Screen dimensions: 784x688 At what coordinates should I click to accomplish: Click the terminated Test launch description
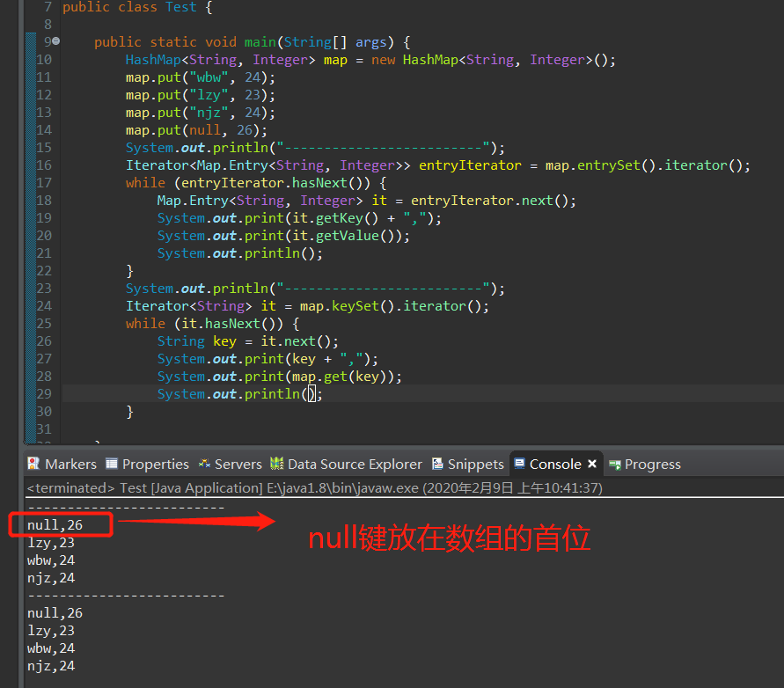(314, 487)
